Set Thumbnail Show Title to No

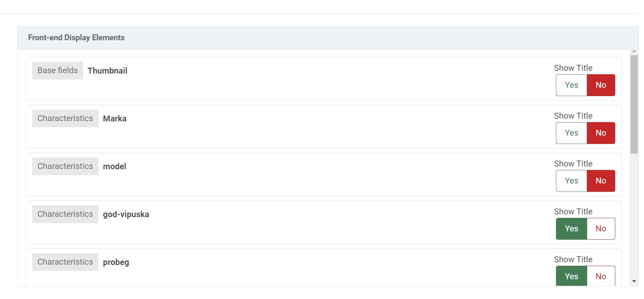(601, 85)
